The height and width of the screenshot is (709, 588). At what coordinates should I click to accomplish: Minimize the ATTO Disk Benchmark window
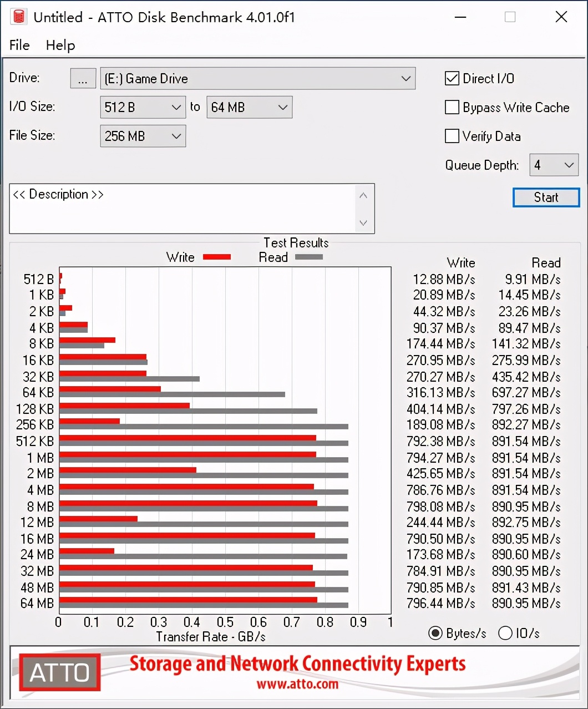click(x=460, y=17)
